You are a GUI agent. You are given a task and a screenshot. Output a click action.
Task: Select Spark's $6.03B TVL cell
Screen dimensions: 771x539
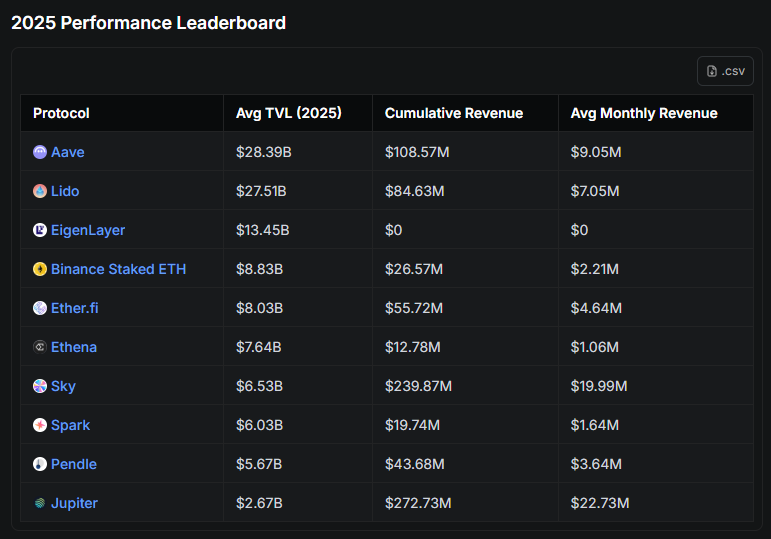[x=298, y=425]
